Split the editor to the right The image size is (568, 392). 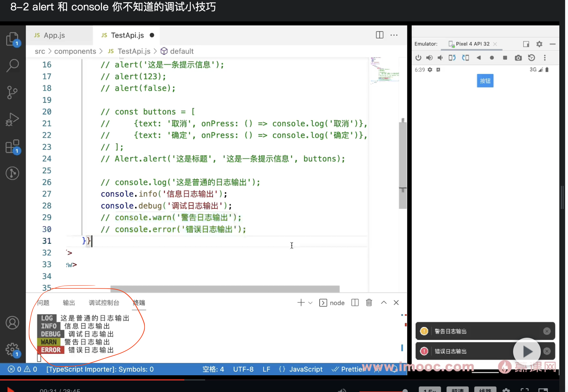[380, 35]
